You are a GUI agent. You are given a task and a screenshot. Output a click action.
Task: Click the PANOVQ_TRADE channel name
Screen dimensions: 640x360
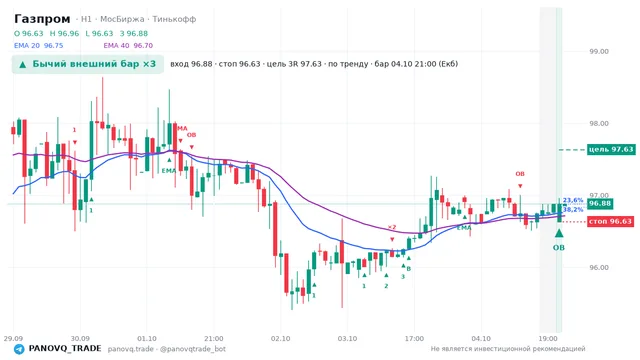click(65, 349)
